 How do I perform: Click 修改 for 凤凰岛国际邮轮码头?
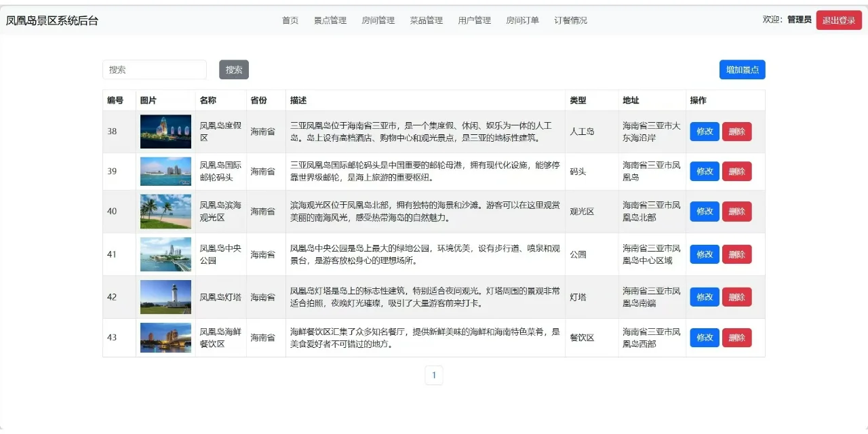704,171
